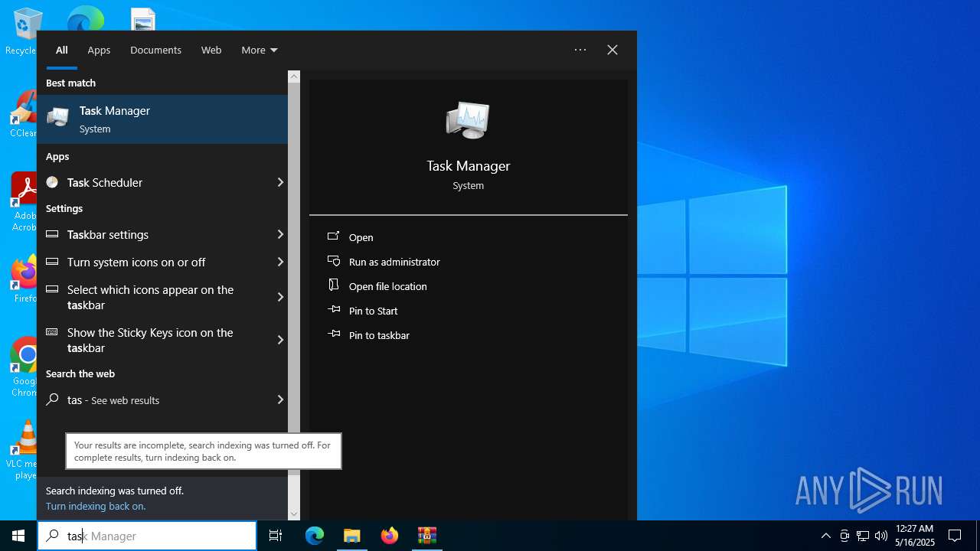Open the search options ellipsis menu
This screenshot has height=551, width=980.
pyautogui.click(x=580, y=50)
